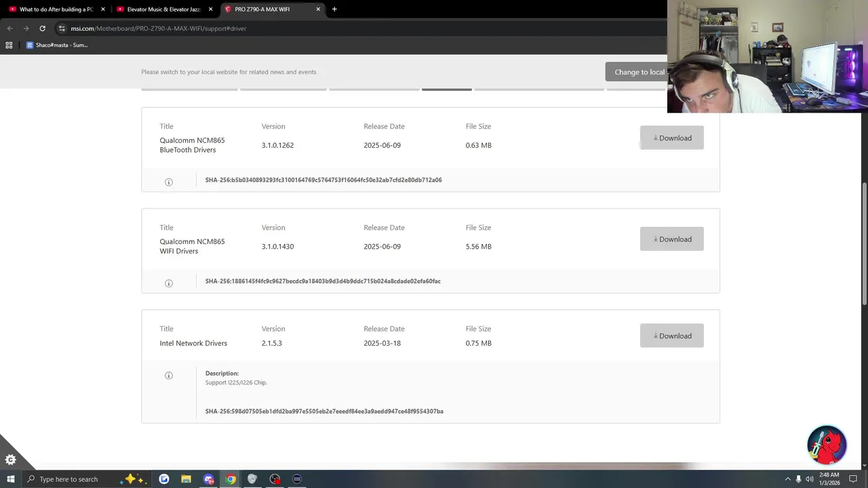Download the Qualcomm NCM865 WIFI Drivers
The image size is (868, 488).
(x=671, y=239)
